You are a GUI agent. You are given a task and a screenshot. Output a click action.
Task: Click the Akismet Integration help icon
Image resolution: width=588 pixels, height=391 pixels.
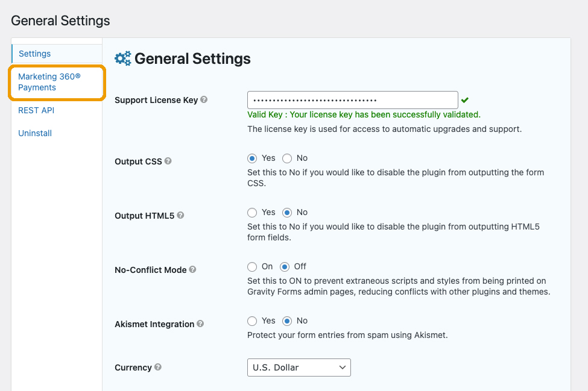tap(200, 324)
